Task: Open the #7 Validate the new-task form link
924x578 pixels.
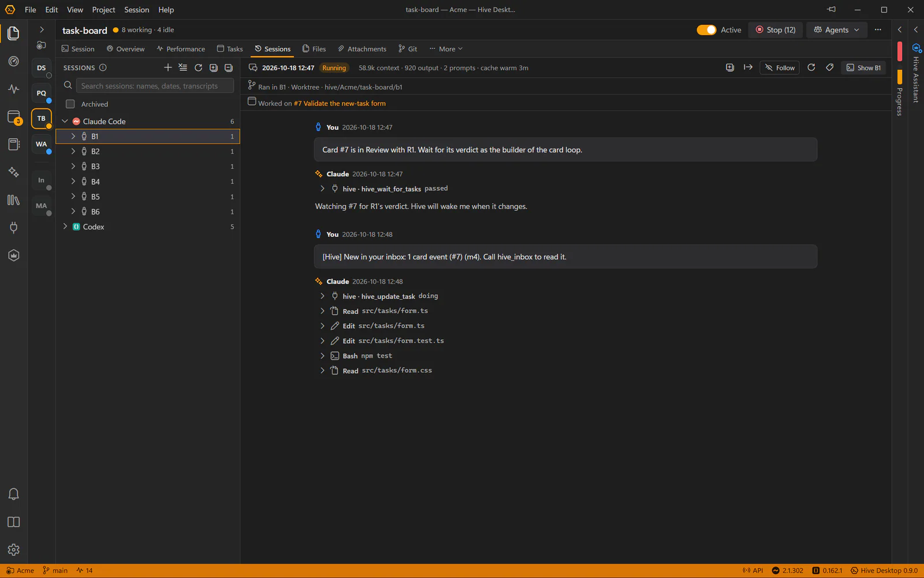Action: click(340, 103)
